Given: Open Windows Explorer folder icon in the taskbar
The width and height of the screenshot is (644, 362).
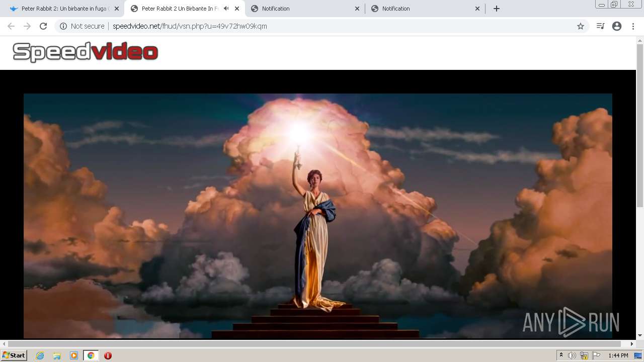Looking at the screenshot, I should pos(57,355).
